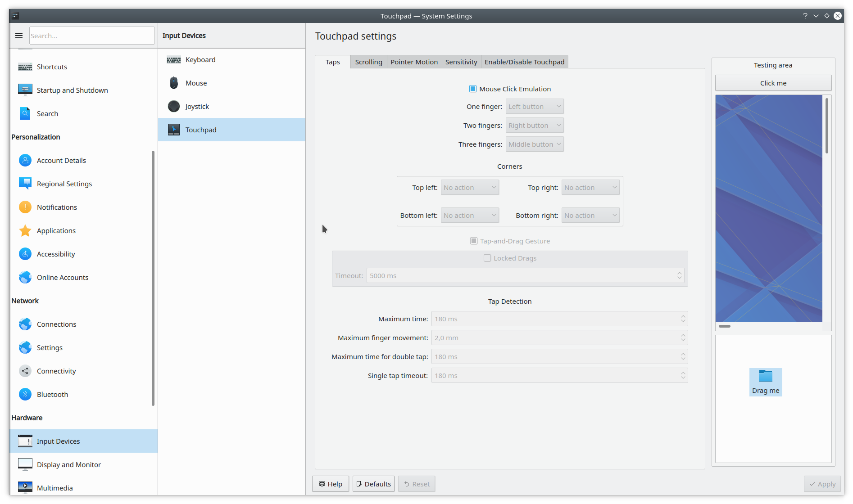853x504 pixels.
Task: Click Maximum time for double tap spinbox
Action: (x=559, y=357)
